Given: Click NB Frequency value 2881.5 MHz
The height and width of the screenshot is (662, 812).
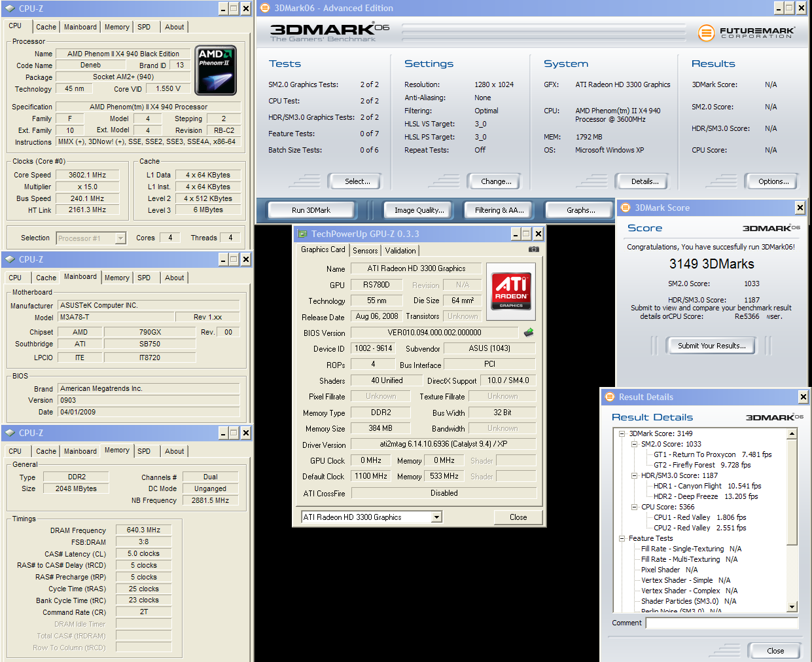Looking at the screenshot, I should click(x=210, y=500).
